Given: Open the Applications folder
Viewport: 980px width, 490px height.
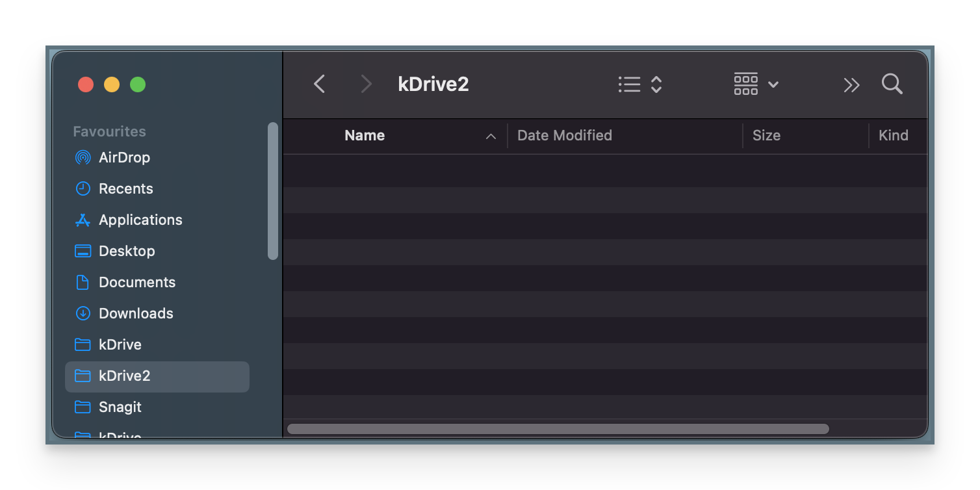Looking at the screenshot, I should coord(140,220).
